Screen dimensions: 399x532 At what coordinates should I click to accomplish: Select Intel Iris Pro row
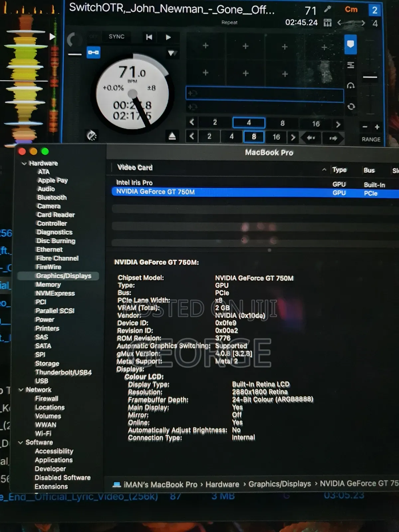[255, 183]
